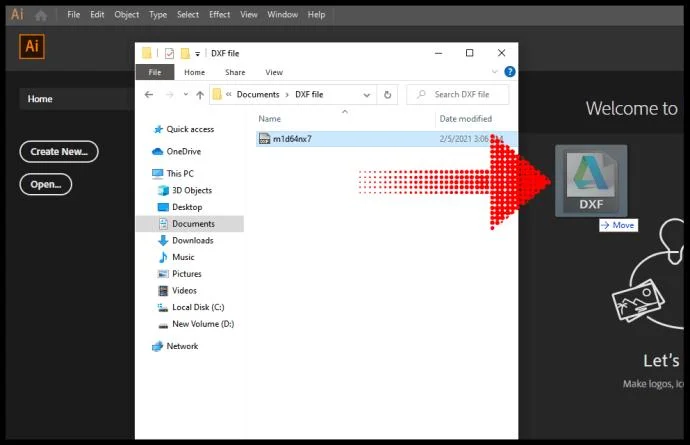Open the Effect menu
Viewport: 690px width, 445px height.
[220, 15]
